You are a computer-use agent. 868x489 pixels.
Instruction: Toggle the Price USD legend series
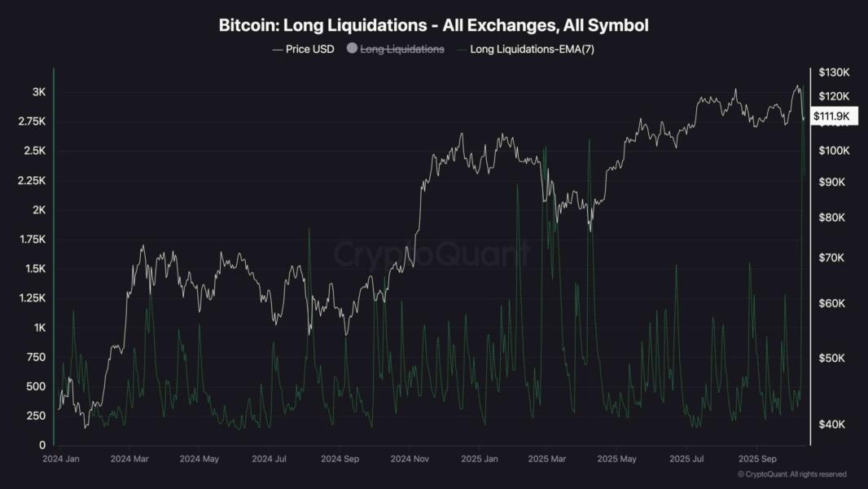(x=309, y=49)
